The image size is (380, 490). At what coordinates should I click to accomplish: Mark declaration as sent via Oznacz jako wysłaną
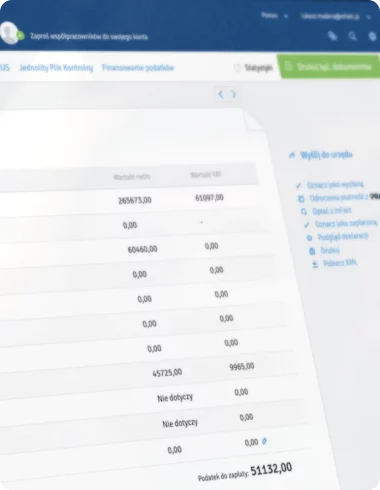pos(335,184)
